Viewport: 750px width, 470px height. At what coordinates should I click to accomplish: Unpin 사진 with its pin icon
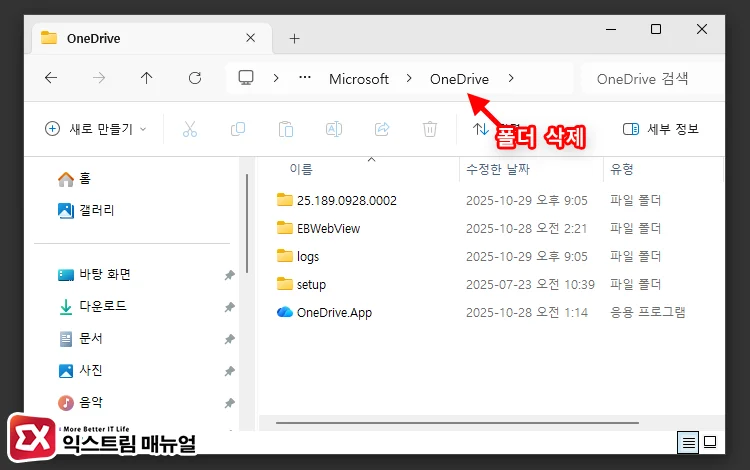coord(230,371)
